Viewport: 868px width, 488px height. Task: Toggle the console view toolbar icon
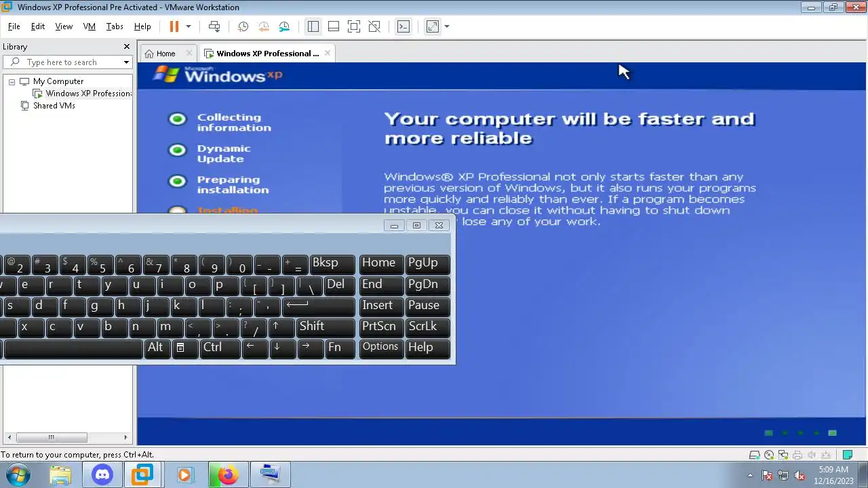(403, 26)
